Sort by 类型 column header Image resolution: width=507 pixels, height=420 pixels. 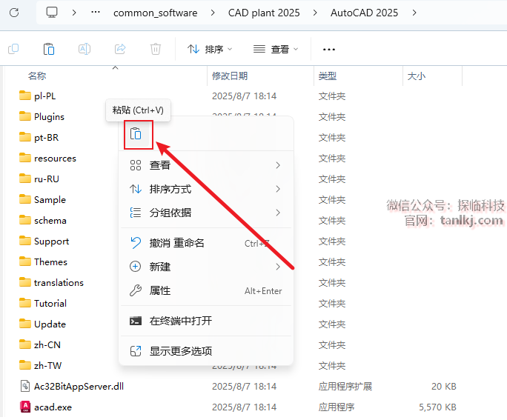click(328, 76)
